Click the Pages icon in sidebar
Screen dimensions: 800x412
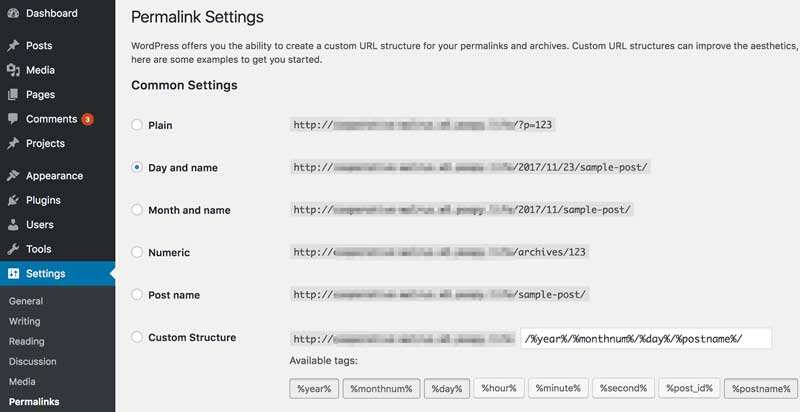[x=13, y=95]
